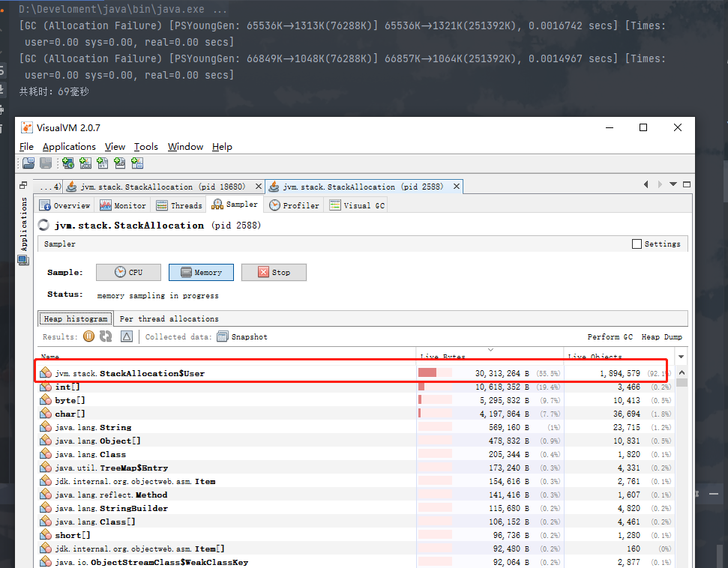Click the Add JMX Connection toolbar icon

point(85,163)
